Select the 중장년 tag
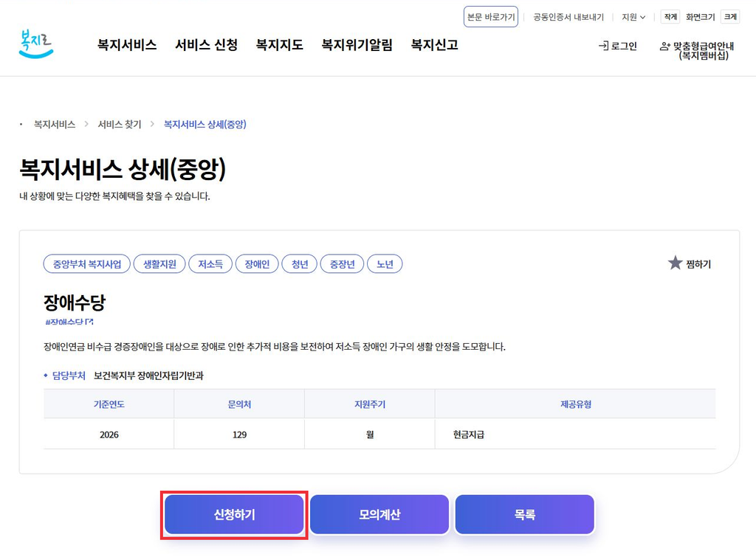 tap(343, 263)
